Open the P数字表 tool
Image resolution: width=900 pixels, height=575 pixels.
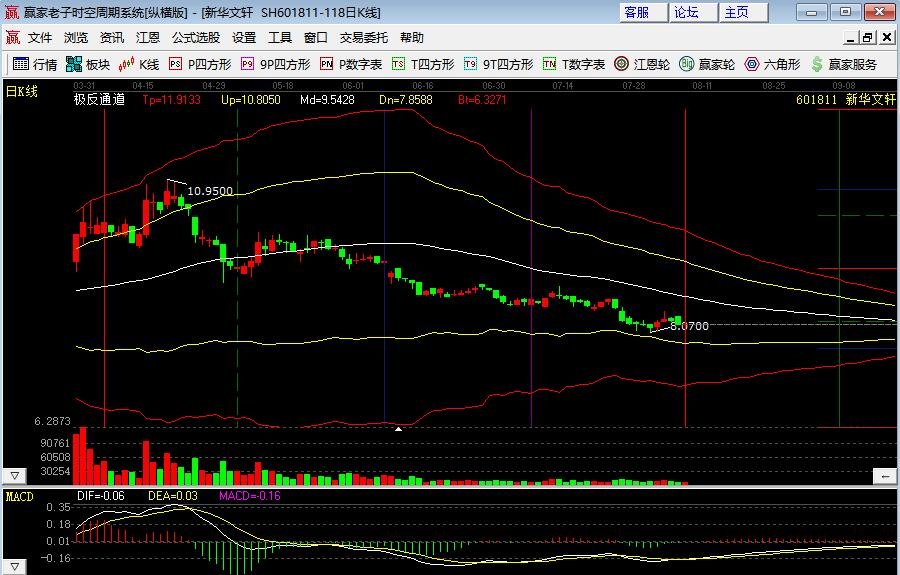[x=351, y=64]
